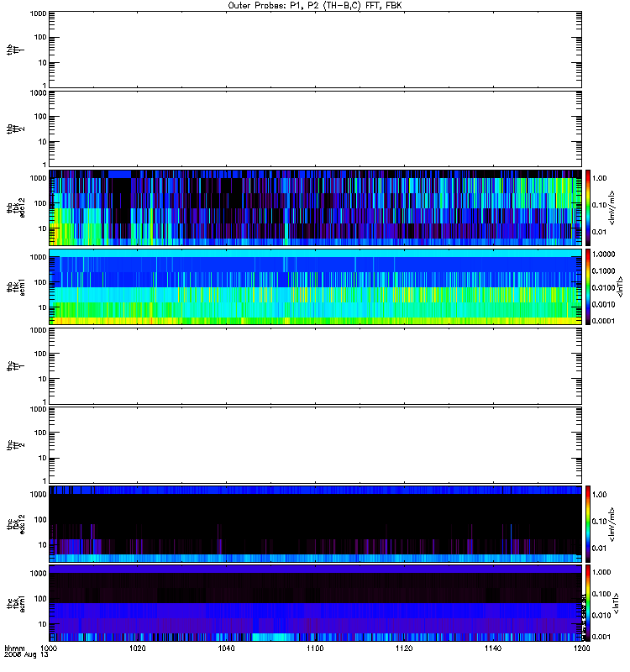Click the 1040 time-axis tick label
This screenshot has width=630, height=672.
(x=226, y=648)
